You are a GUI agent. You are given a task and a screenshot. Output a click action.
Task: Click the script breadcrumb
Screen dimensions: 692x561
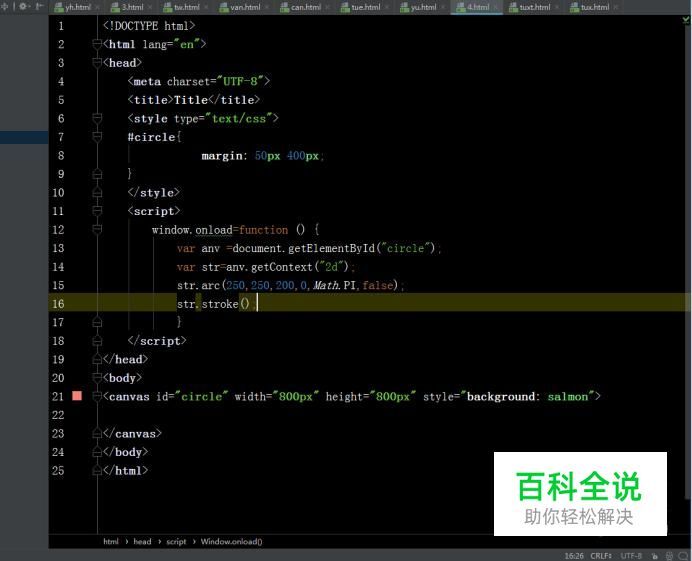(176, 542)
